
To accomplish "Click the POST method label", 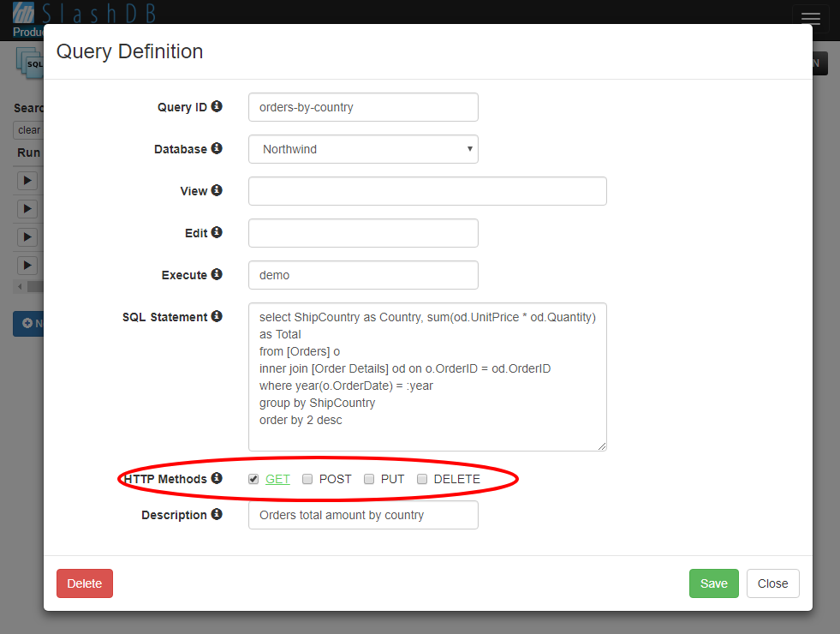I will click(336, 479).
